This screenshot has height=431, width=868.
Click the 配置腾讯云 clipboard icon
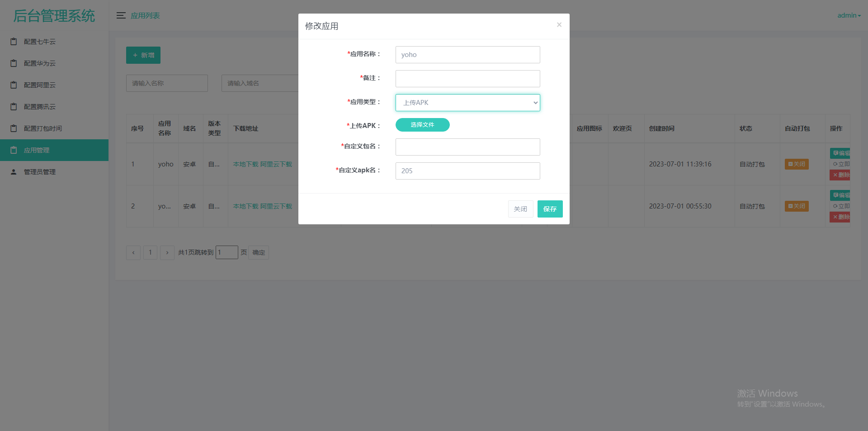tap(14, 107)
